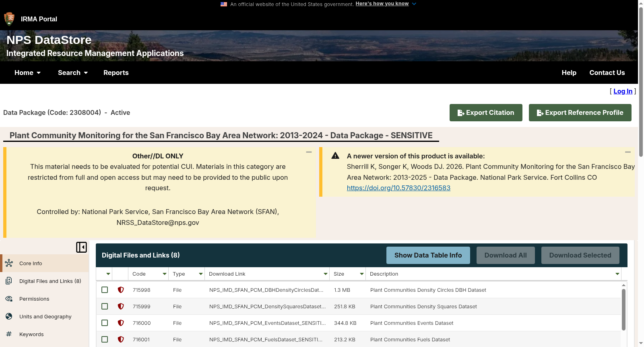644x347 pixels.
Task: Open the Description column filter dropdown
Action: click(617, 274)
